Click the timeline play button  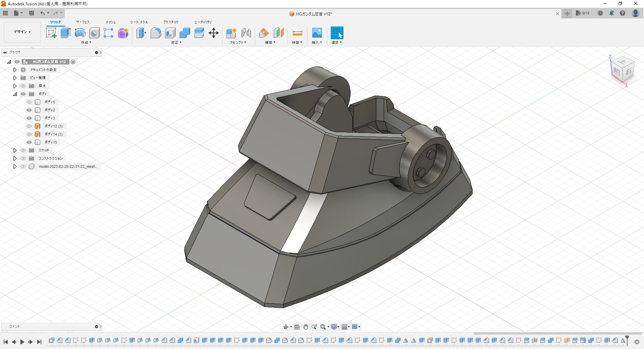22,342
